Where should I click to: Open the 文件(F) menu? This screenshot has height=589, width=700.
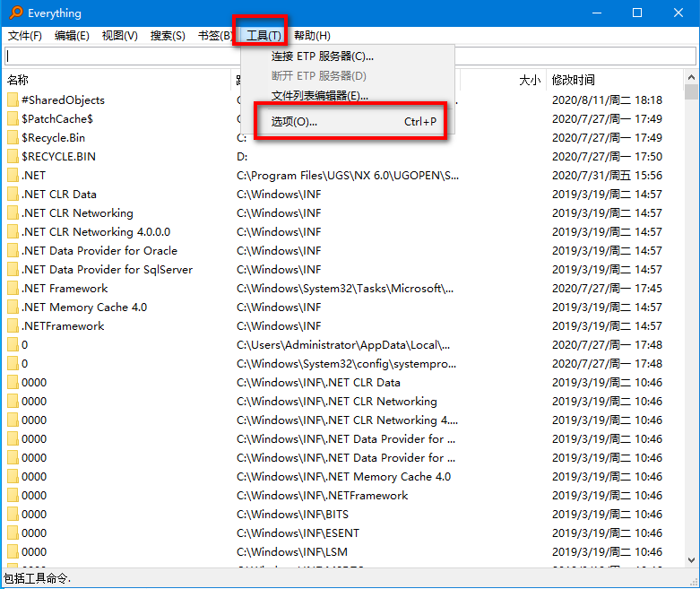click(x=25, y=36)
